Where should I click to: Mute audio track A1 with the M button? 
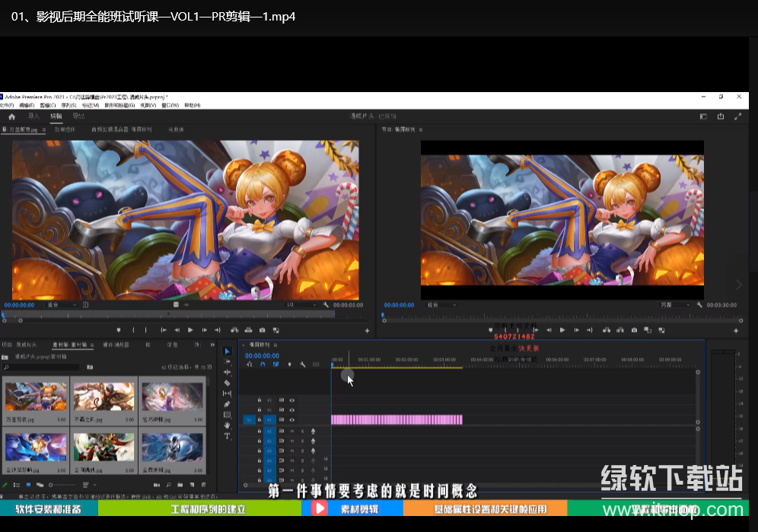[x=291, y=431]
